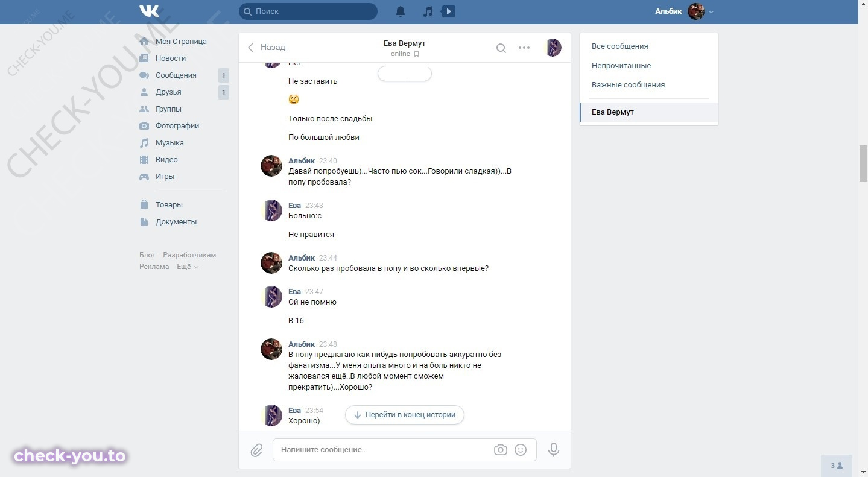Search within this conversation magnifier icon
Image resolution: width=868 pixels, height=477 pixels.
tap(501, 48)
